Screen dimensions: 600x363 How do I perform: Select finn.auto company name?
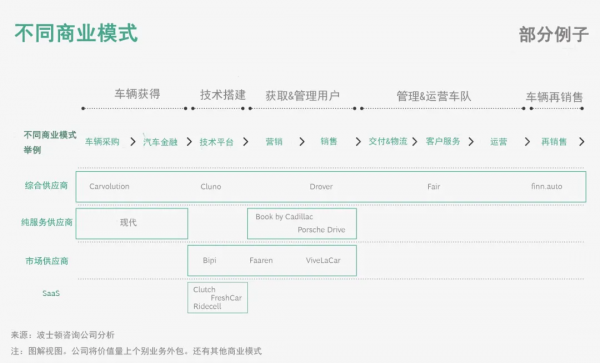click(x=546, y=186)
